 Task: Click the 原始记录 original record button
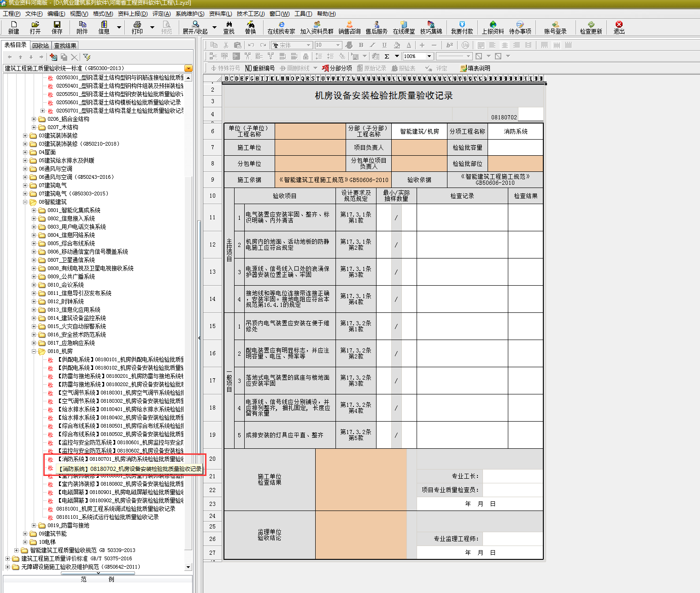[371, 68]
